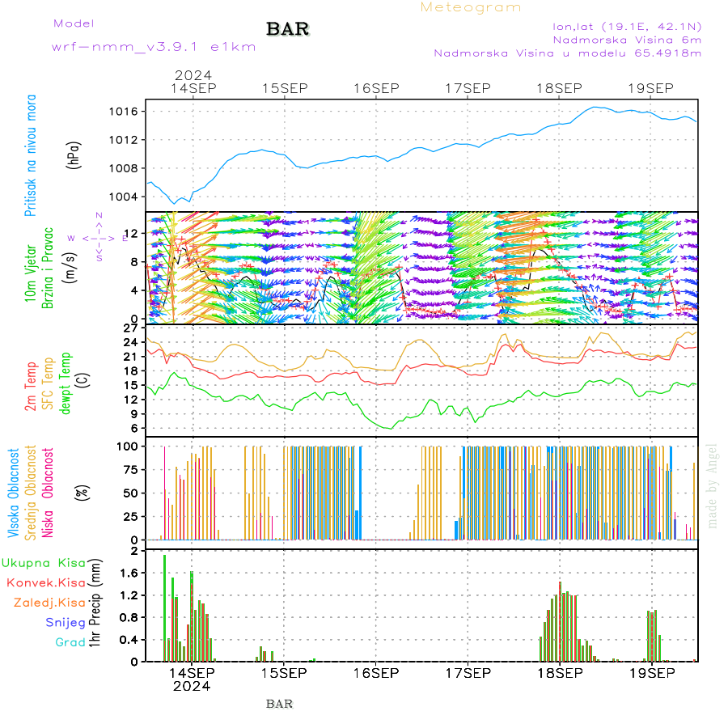728x728 pixels.
Task: Click the wrf-nmm_v3.9.1 e1km model name
Action: (154, 47)
